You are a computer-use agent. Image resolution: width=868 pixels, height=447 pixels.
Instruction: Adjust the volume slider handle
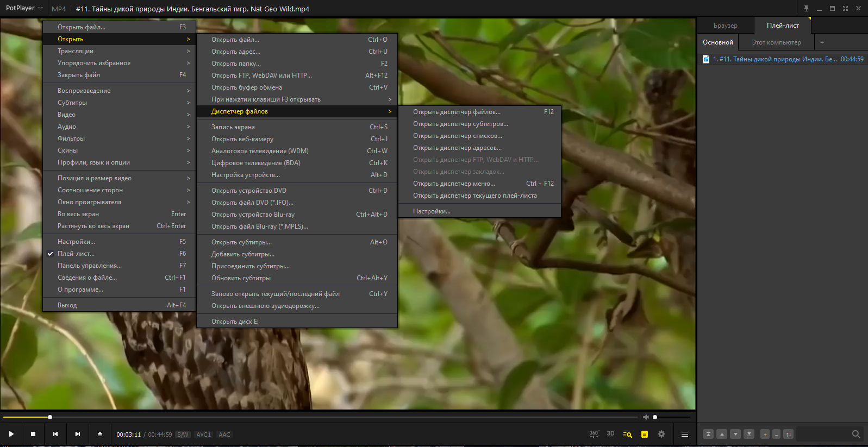click(655, 417)
